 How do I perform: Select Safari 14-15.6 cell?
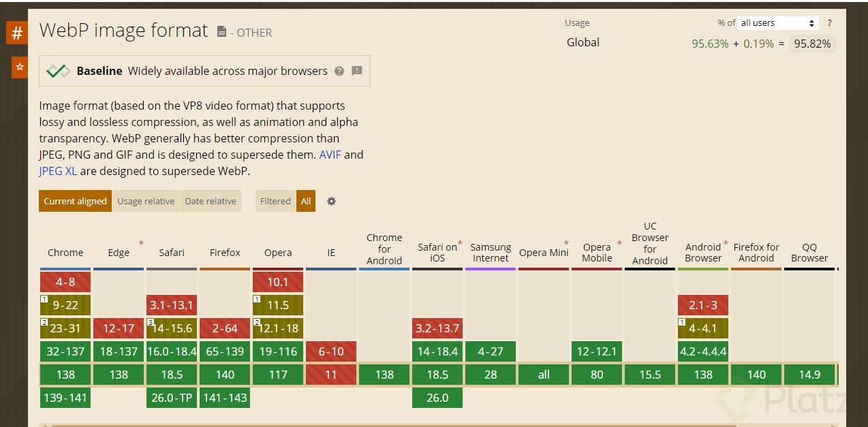pos(172,328)
